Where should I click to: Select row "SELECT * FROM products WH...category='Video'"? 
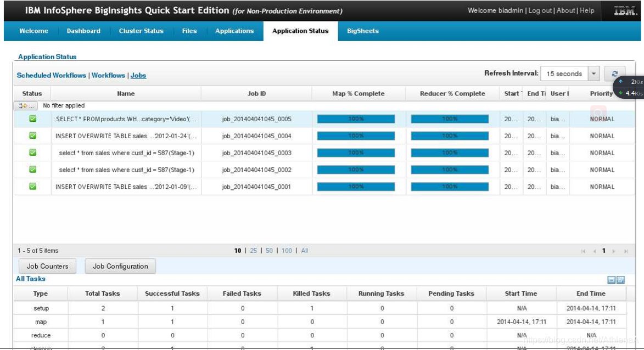(x=324, y=119)
